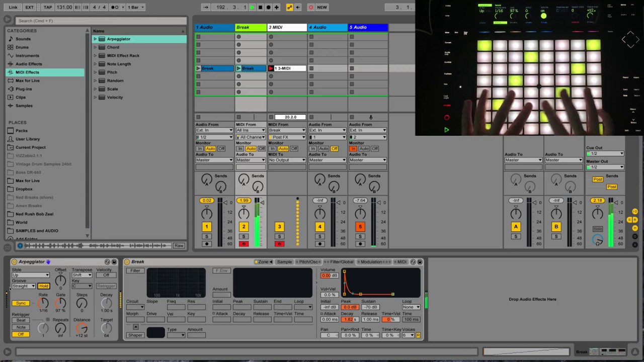644x362 pixels.
Task: Switch to the Sample tab in Break device
Action: 284,262
